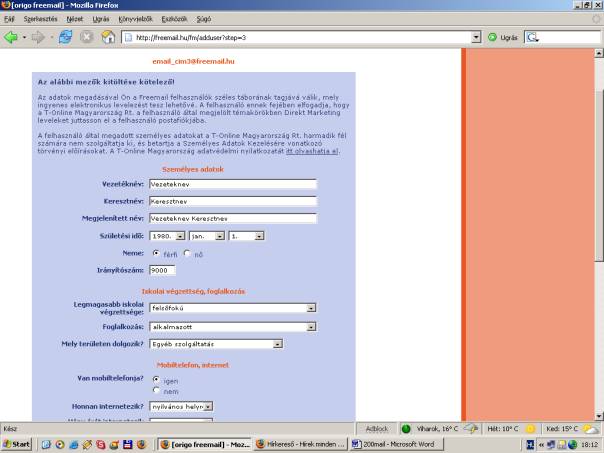The image size is (604, 453).
Task: Reload the page with the refresh icon
Action: click(66, 37)
